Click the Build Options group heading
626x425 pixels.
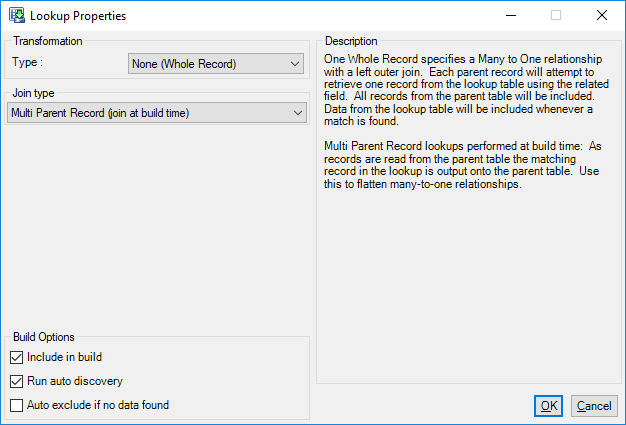click(44, 337)
